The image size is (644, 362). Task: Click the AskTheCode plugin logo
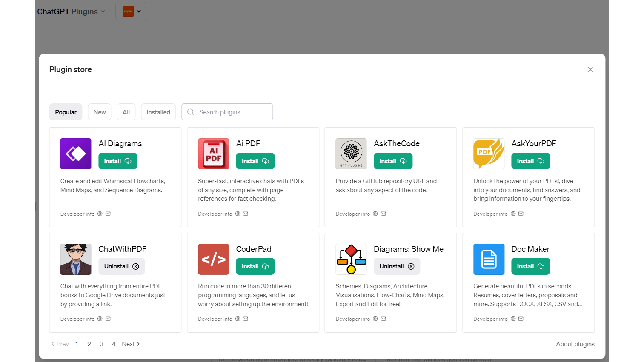click(x=351, y=154)
